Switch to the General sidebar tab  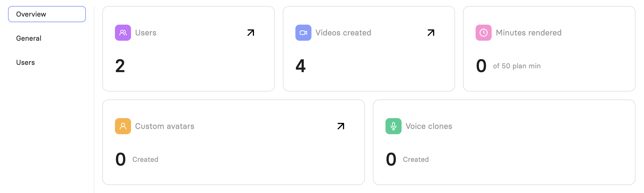point(29,38)
